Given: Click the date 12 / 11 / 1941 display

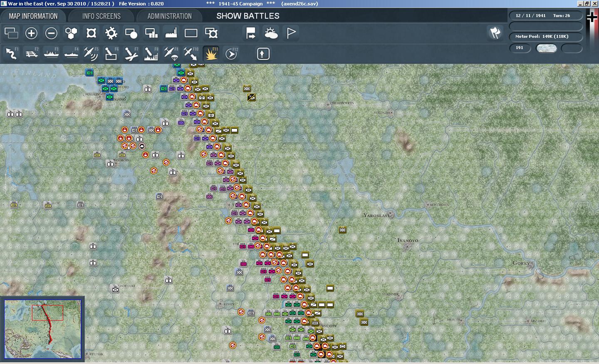Looking at the screenshot, I should coord(530,15).
